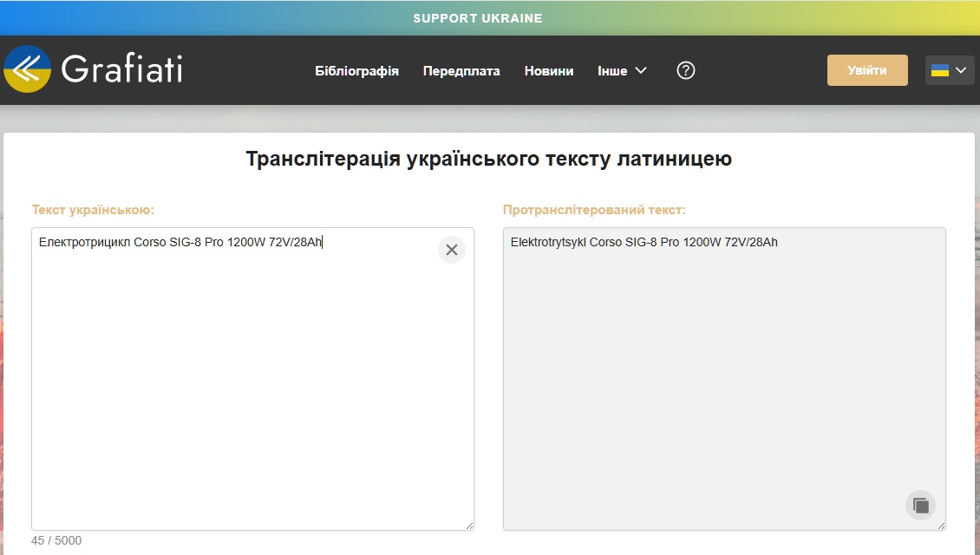
Task: Click the label 'Протранслітерований текст:'
Action: (594, 210)
